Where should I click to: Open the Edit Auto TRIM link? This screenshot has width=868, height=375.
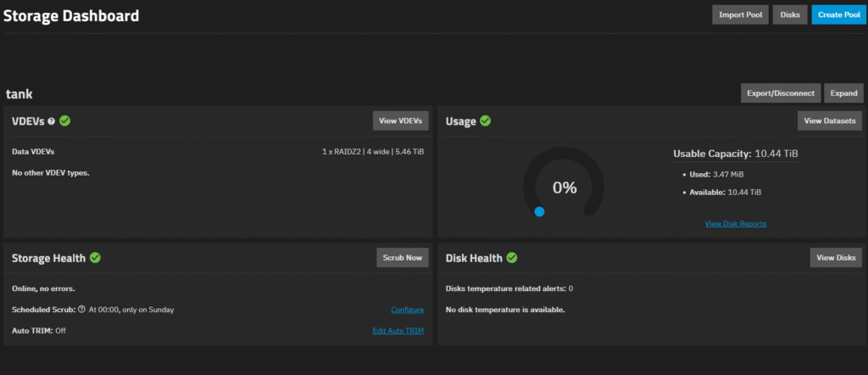click(398, 330)
